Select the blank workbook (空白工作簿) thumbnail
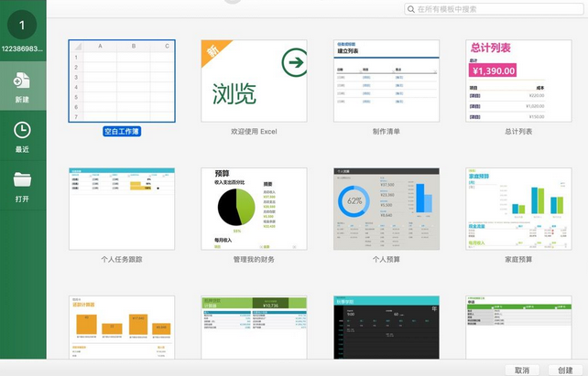This screenshot has width=588, height=376. pyautogui.click(x=122, y=81)
